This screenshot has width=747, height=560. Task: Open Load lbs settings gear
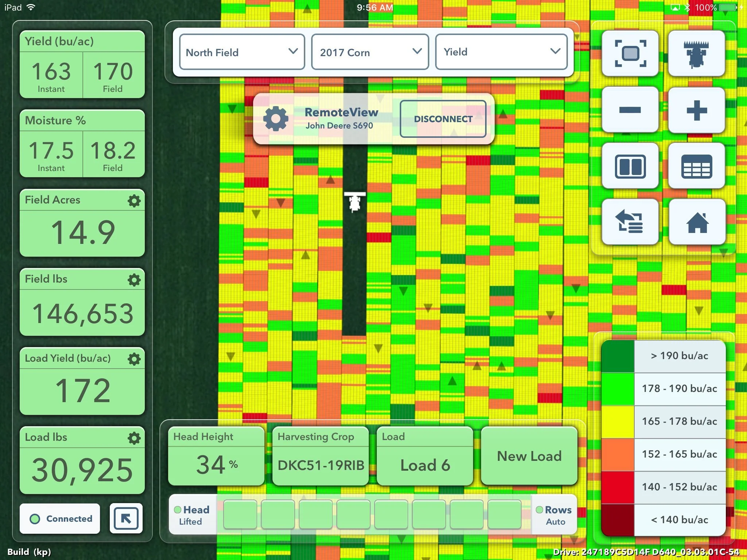[x=134, y=438]
